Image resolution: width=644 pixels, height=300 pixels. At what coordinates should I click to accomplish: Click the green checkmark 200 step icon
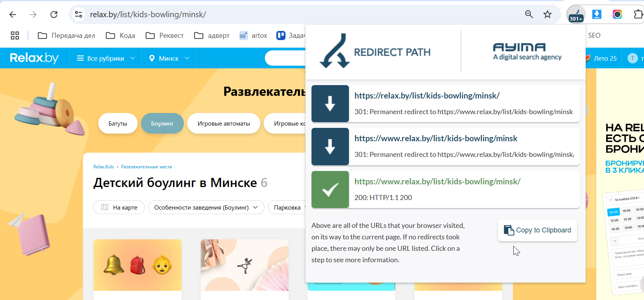point(330,189)
